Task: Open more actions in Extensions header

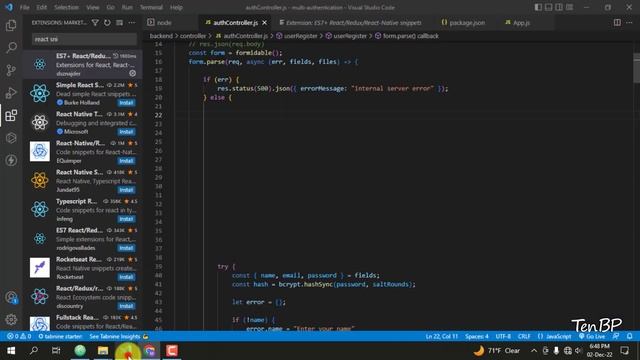Action: [131, 23]
